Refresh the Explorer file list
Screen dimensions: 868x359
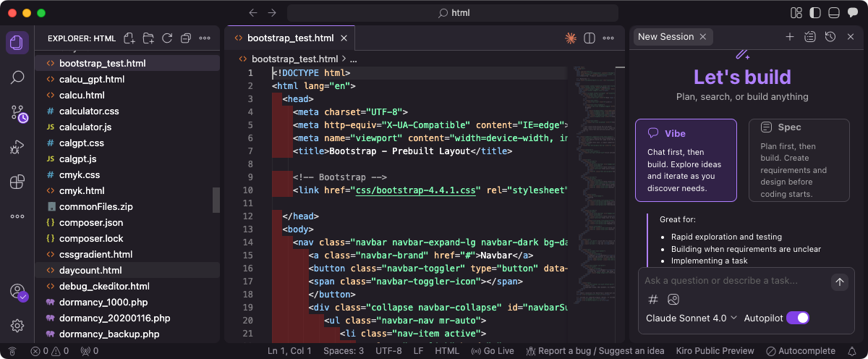tap(167, 38)
